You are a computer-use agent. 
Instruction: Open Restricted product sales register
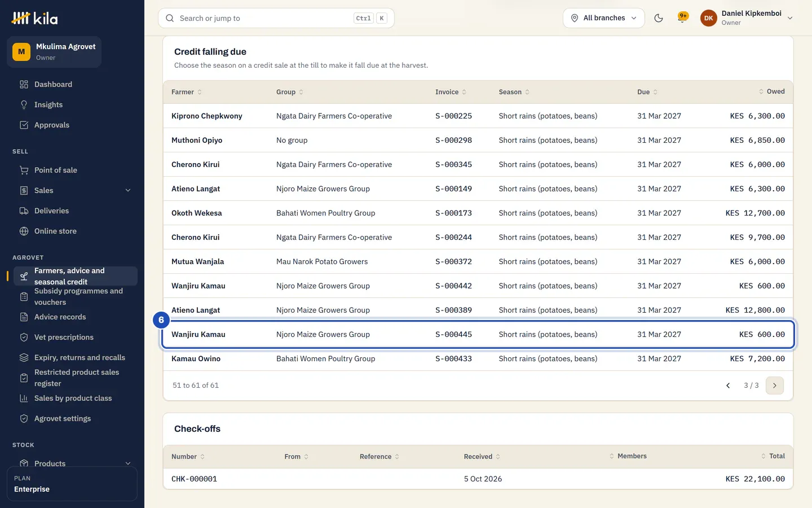pos(75,378)
